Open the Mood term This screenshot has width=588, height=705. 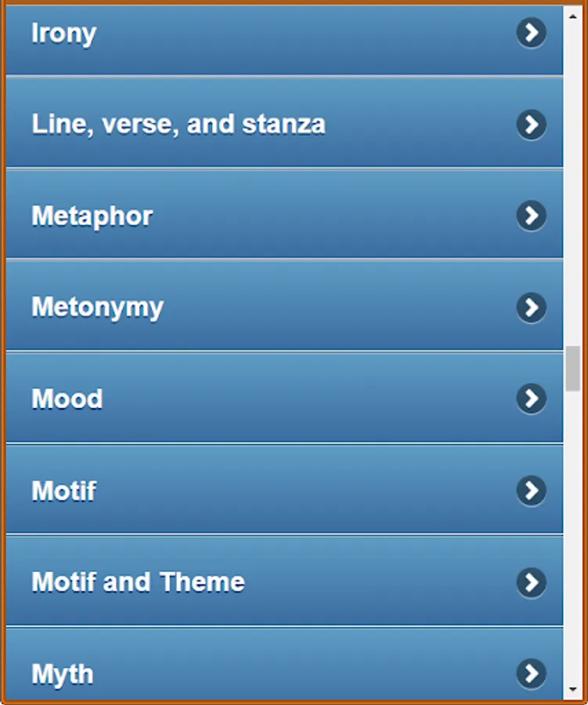point(284,397)
